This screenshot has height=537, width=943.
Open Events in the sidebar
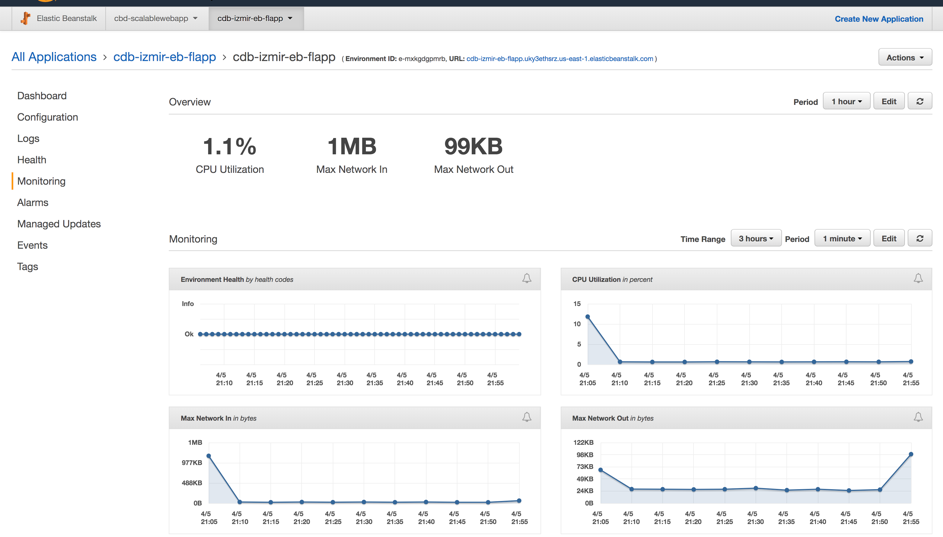(x=32, y=245)
